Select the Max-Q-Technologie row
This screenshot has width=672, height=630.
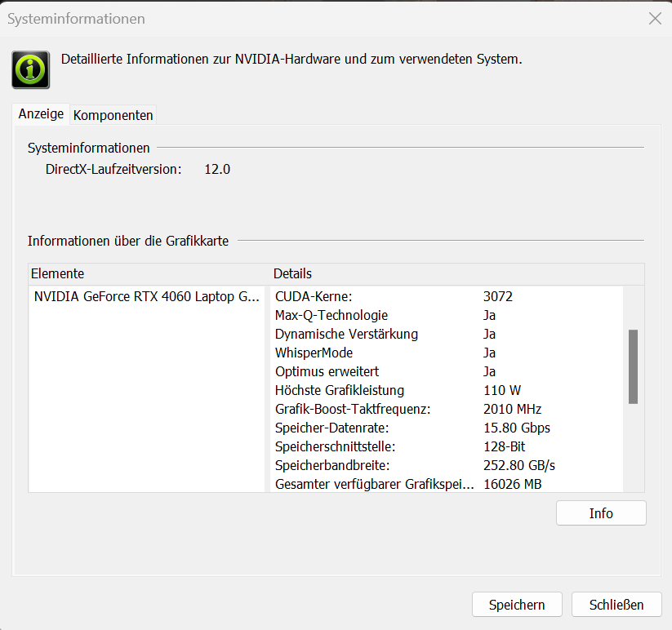click(x=447, y=315)
